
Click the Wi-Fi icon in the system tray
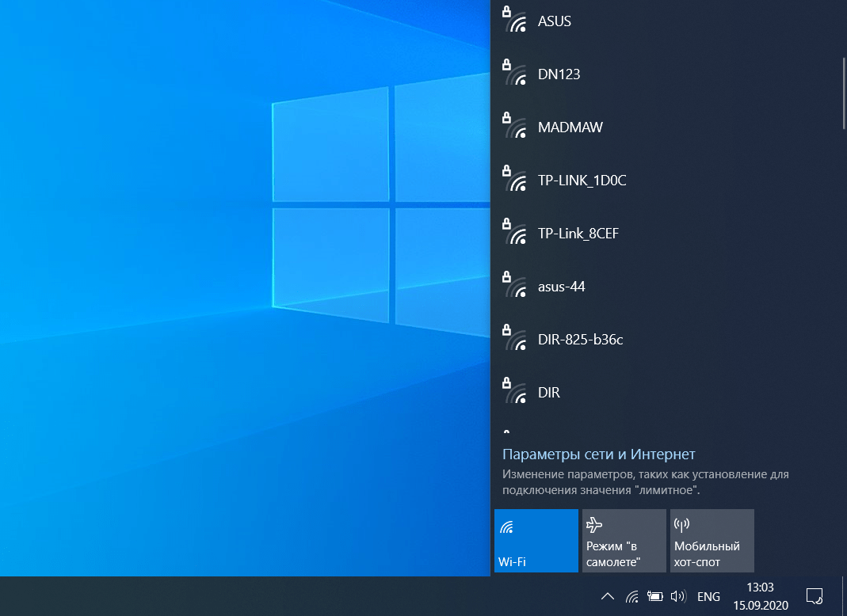631,596
